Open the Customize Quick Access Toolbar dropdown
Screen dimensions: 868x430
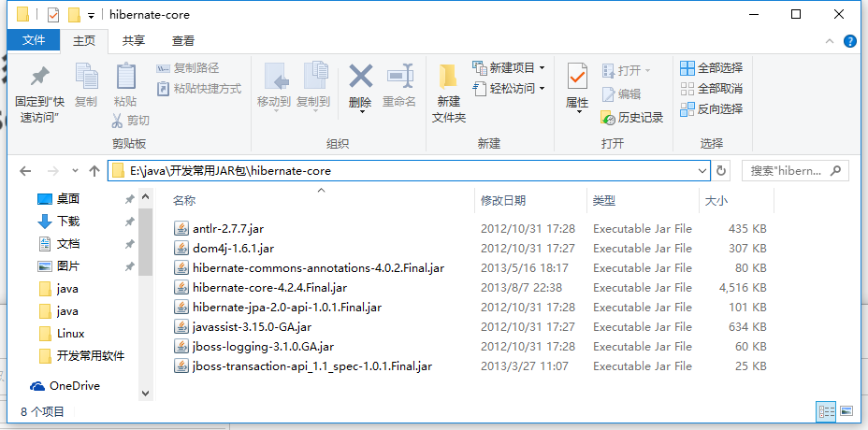coord(92,16)
